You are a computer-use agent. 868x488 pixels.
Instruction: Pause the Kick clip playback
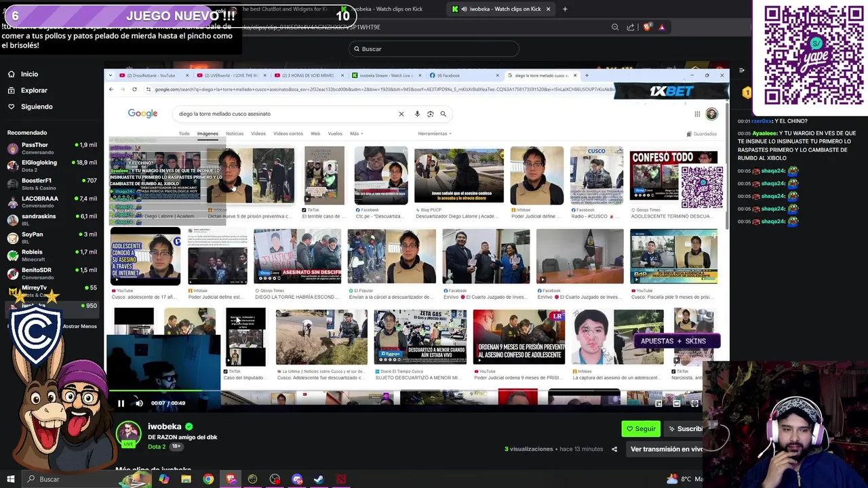pos(121,403)
